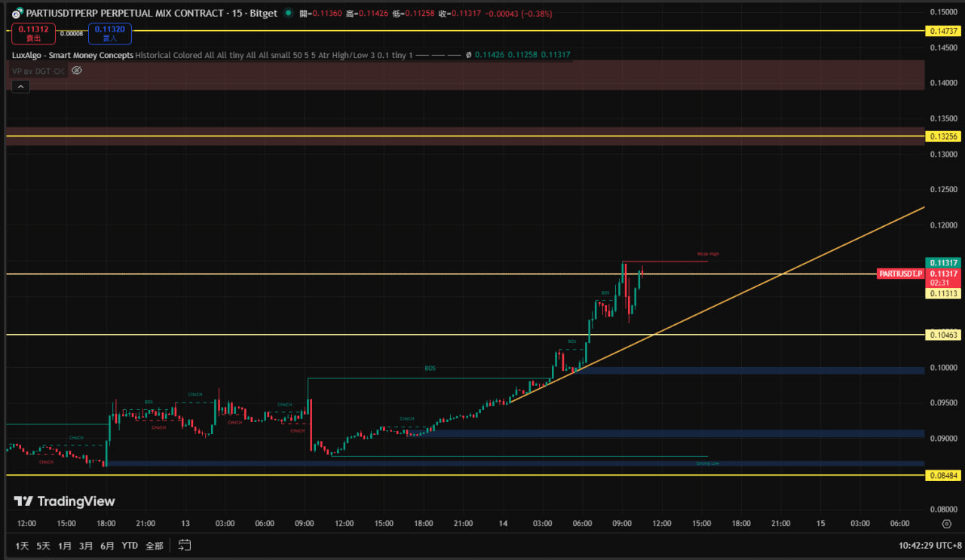This screenshot has height=560, width=965.
Task: Click the Weak High label
Action: 708,254
